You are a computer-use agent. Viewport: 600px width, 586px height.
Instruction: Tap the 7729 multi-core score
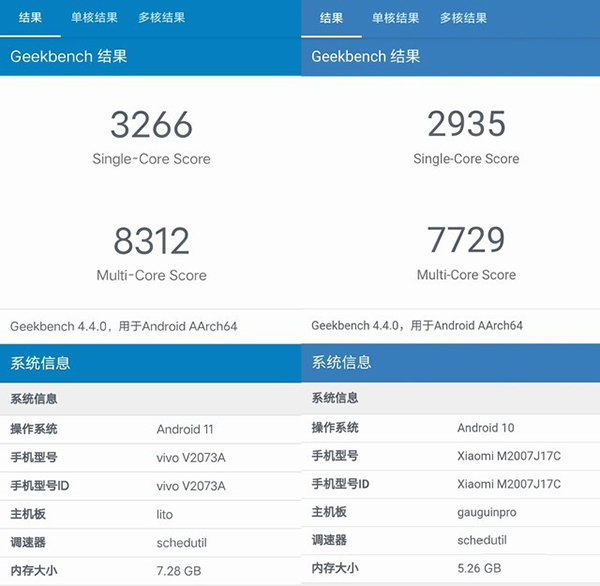466,241
